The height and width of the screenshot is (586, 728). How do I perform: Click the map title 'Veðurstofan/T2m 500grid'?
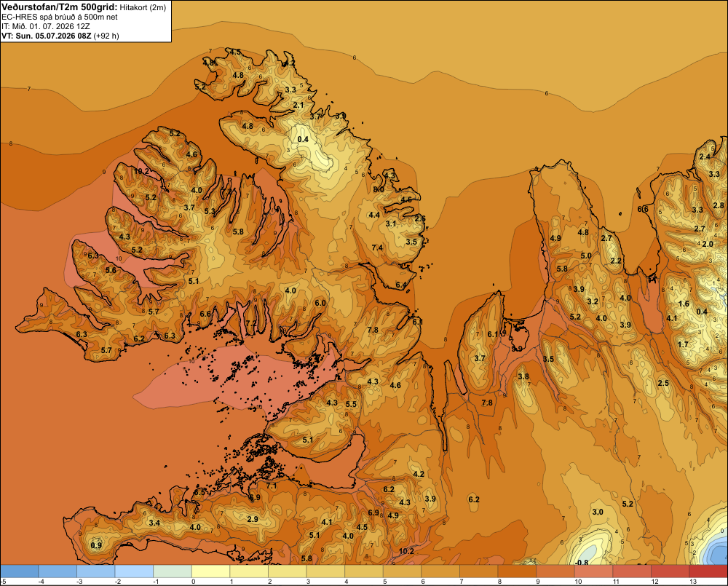(59, 7)
